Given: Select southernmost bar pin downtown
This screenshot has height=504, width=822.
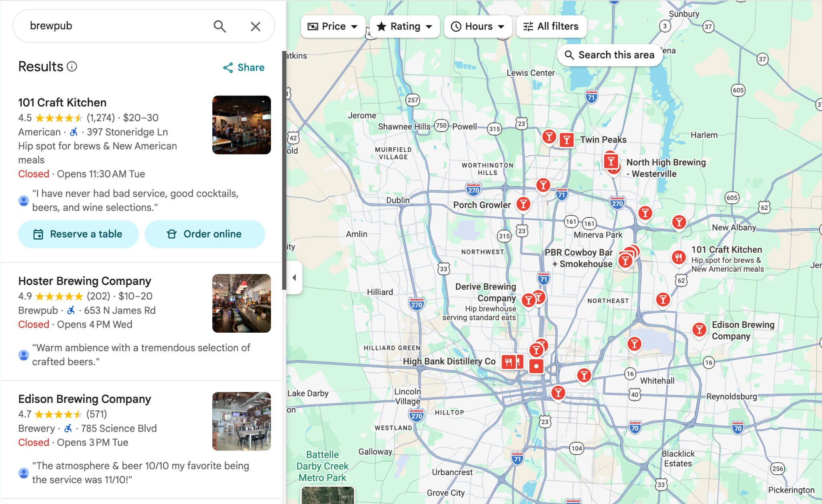Looking at the screenshot, I should point(558,393).
